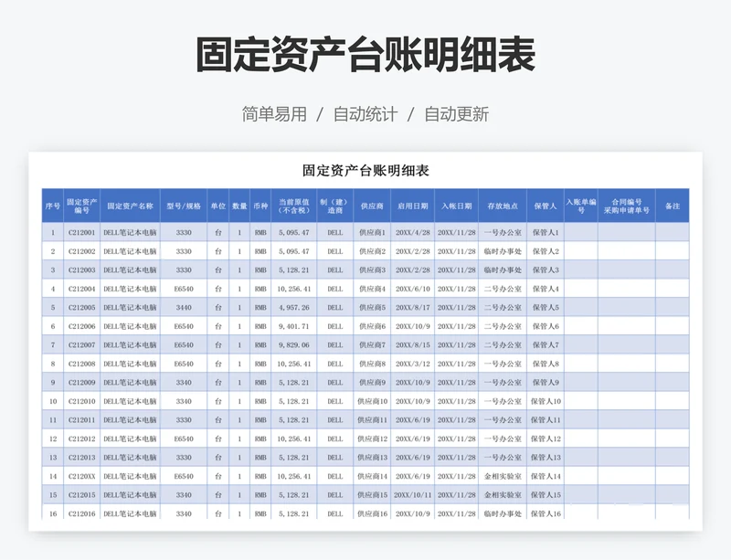
Task: Click start date cell 20XX/10/11
Action: coord(413,495)
